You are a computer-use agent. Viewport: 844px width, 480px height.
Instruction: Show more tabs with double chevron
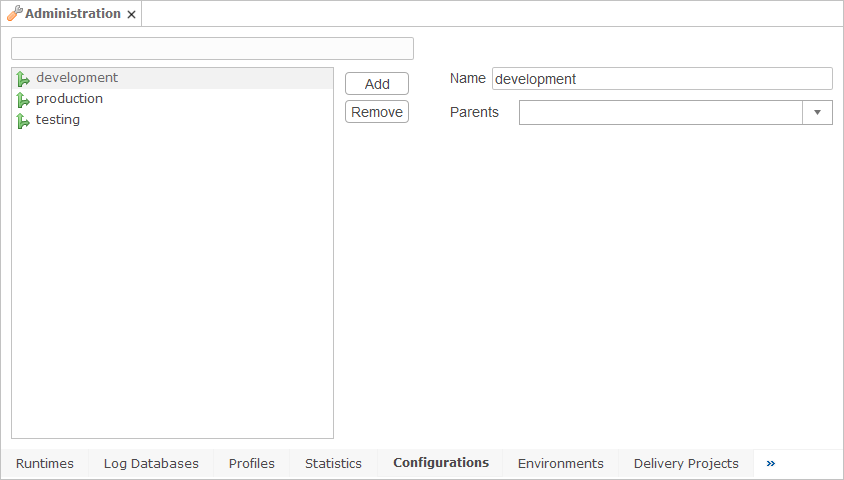pyautogui.click(x=771, y=463)
